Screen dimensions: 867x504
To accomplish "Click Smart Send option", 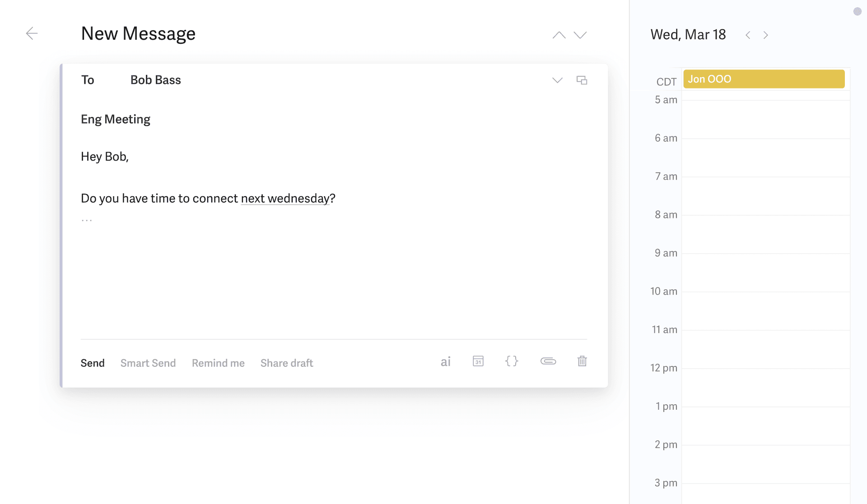I will pos(148,363).
